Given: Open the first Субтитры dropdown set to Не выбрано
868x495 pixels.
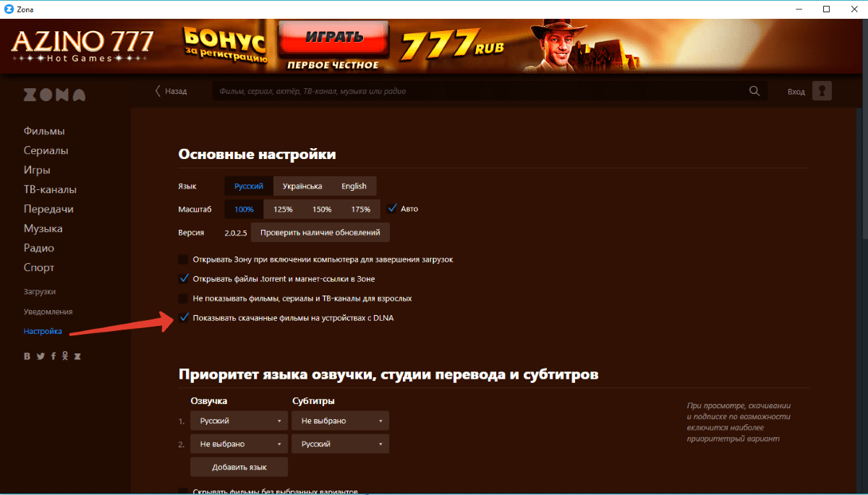Looking at the screenshot, I should coord(340,421).
